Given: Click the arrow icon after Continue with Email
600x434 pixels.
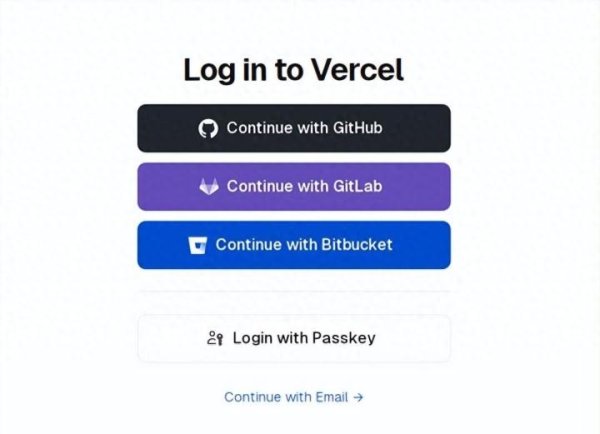Looking at the screenshot, I should pyautogui.click(x=358, y=397).
